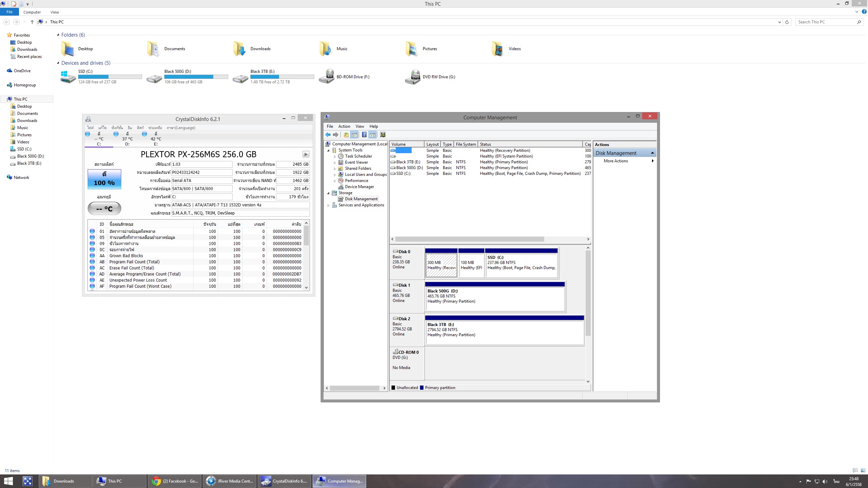868x488 pixels.
Task: Open the View tab in Explorer ribbon
Action: tap(55, 12)
